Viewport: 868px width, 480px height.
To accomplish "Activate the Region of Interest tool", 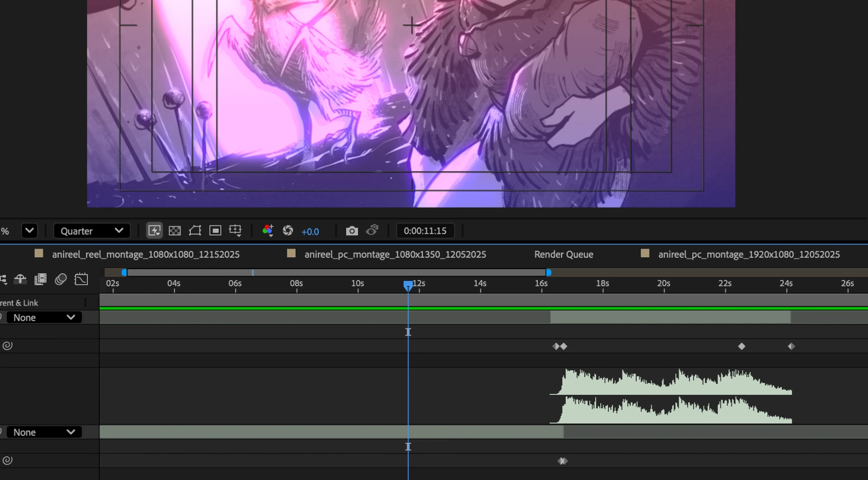I will click(x=215, y=230).
